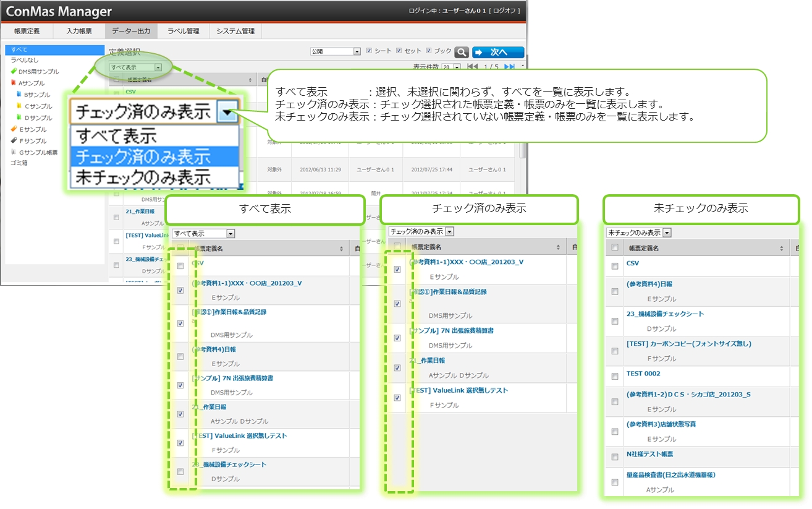The height and width of the screenshot is (509, 812).
Task: Click the blue 次へ button
Action: [498, 53]
